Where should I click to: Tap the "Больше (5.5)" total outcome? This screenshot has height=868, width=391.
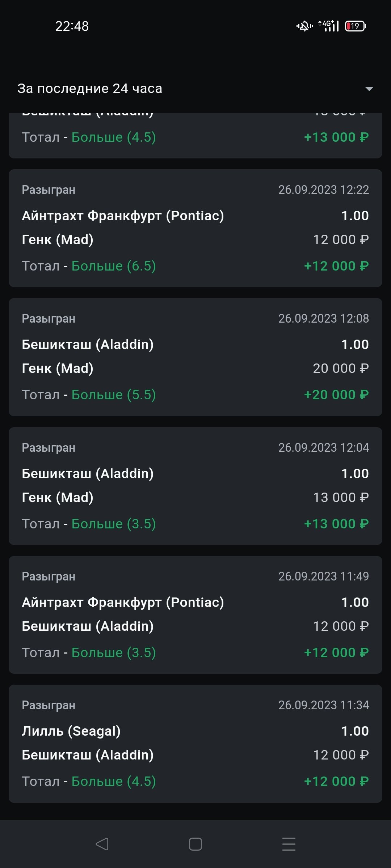click(114, 395)
